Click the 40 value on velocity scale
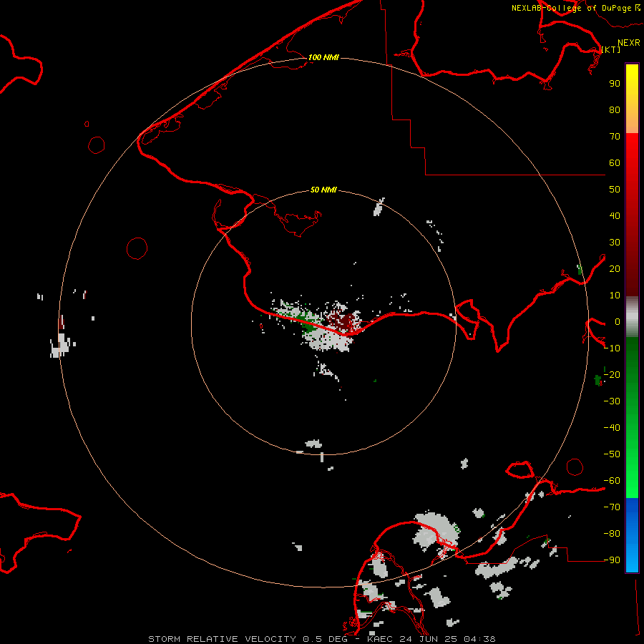 615,215
